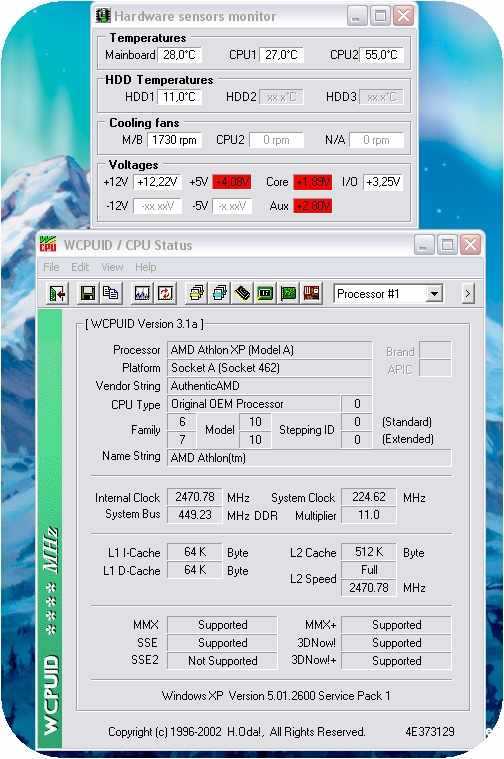Screen dimensions: 504x759
Task: Minimize the Hardware sensors monitor window
Action: pos(357,16)
